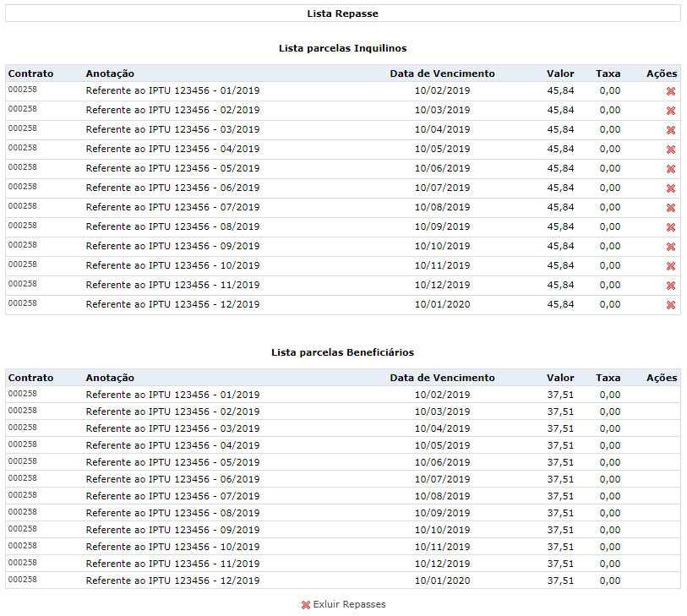The width and height of the screenshot is (687, 616).
Task: Delete Inquilinos installment 05/2019 with red X
Action: click(670, 169)
